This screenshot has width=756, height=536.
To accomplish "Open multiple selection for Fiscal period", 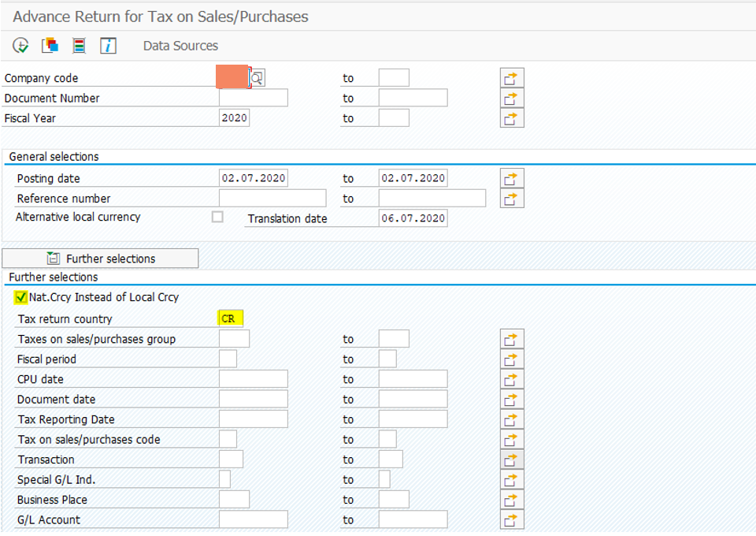I will [x=512, y=359].
